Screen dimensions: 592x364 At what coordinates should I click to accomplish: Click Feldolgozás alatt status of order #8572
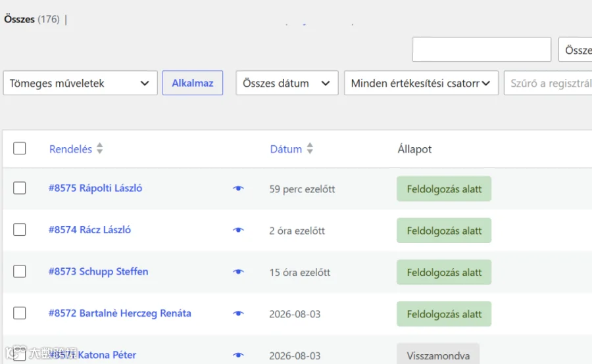[x=444, y=314]
